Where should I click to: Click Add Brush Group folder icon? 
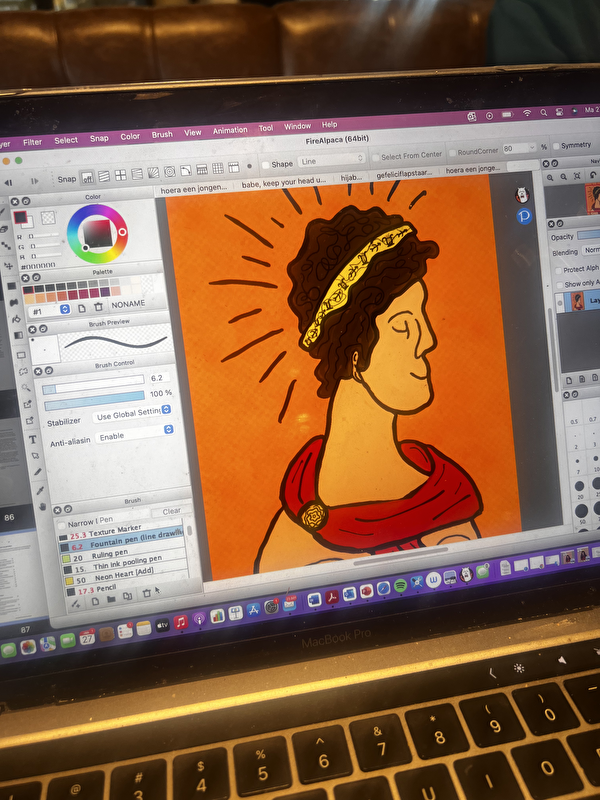click(x=111, y=599)
